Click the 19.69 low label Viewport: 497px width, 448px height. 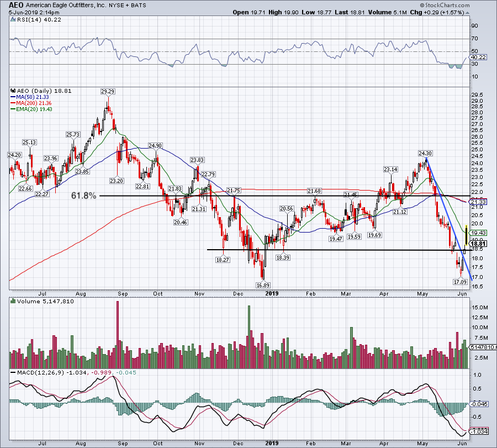pyautogui.click(x=374, y=235)
